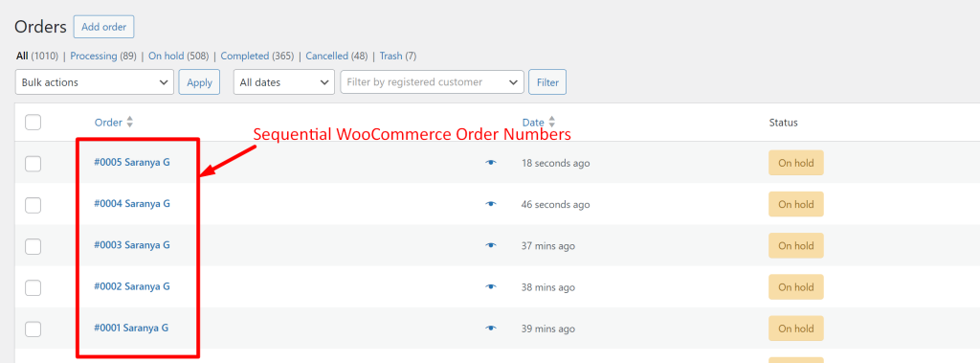980x363 pixels.
Task: Sort by Date column arrows
Action: tap(551, 122)
